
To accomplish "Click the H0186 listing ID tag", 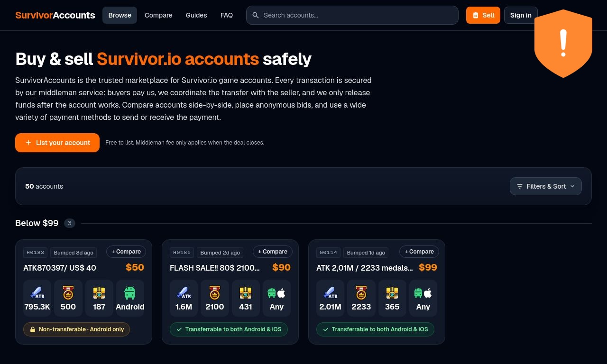I will (x=182, y=253).
